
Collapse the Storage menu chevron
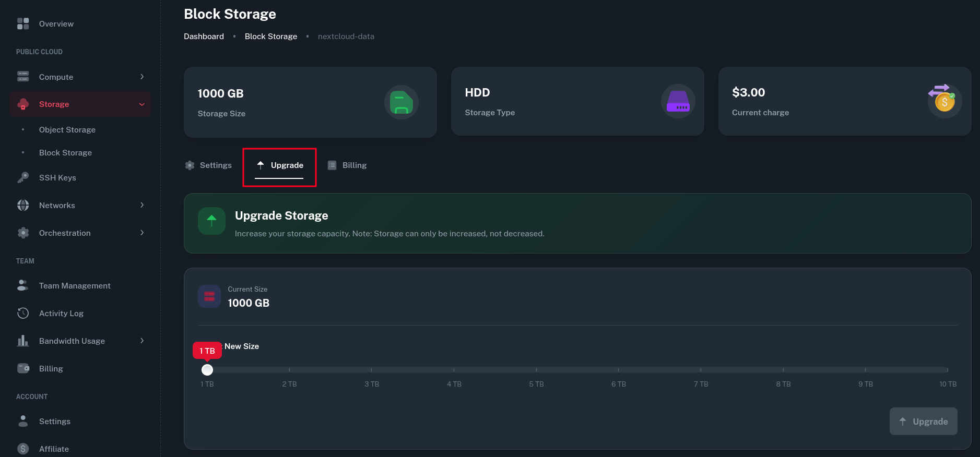[x=142, y=104]
